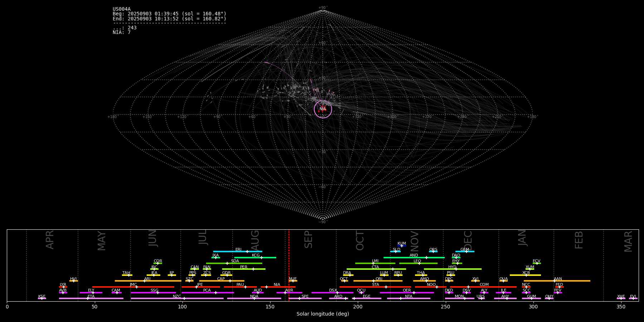The width and height of the screenshot is (644, 322).
Task: Click the DEC month label
Action: click(468, 240)
